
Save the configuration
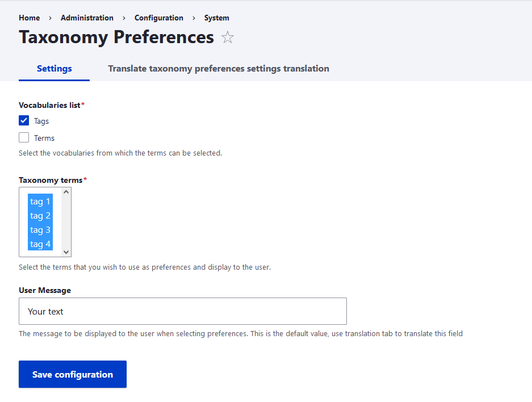click(73, 374)
